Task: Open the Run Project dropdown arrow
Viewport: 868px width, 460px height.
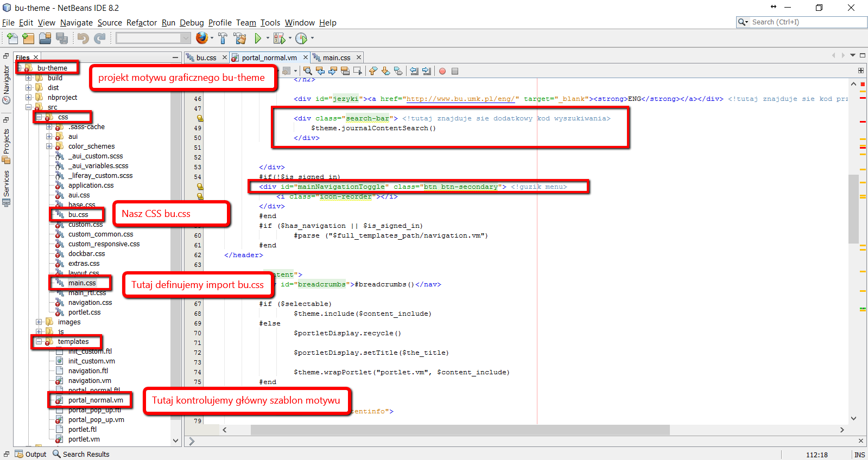Action: 268,38
